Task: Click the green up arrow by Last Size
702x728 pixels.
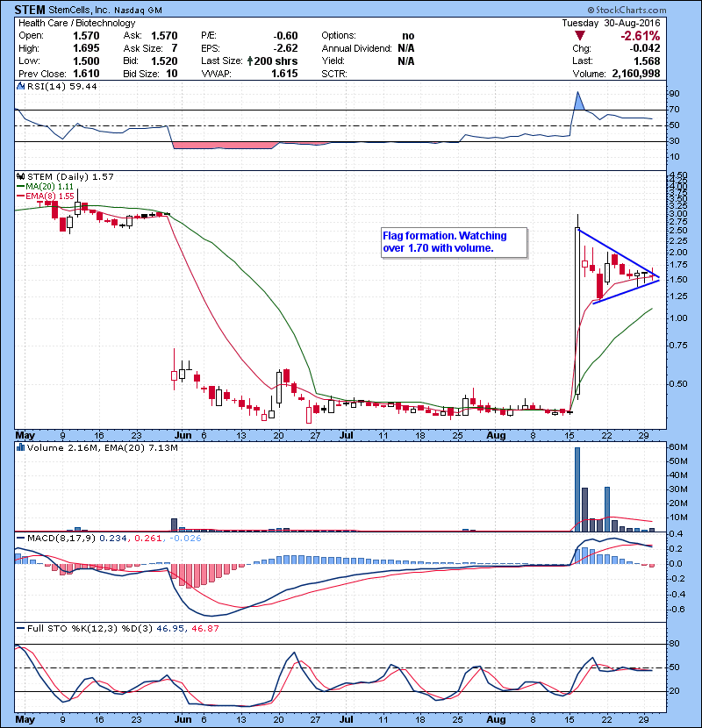Action: pos(250,61)
